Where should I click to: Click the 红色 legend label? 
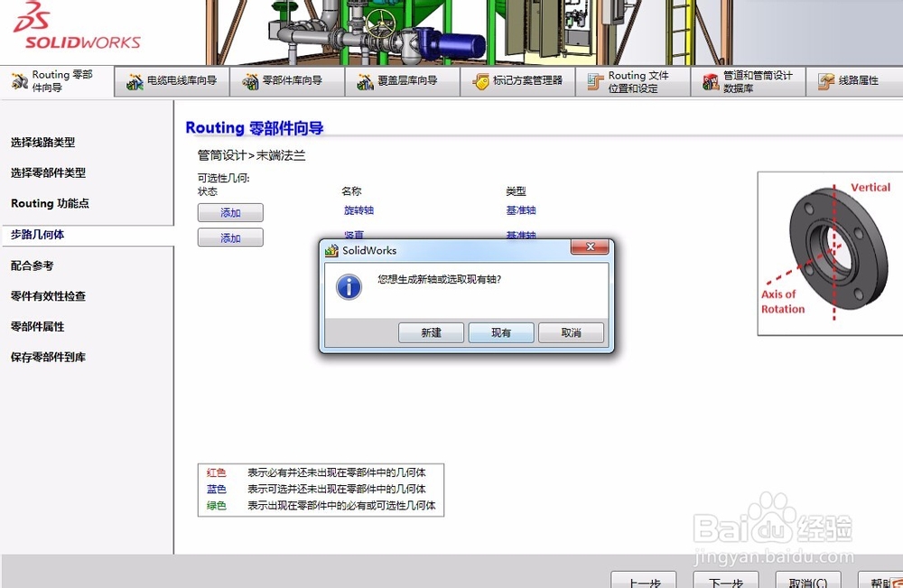(x=217, y=472)
